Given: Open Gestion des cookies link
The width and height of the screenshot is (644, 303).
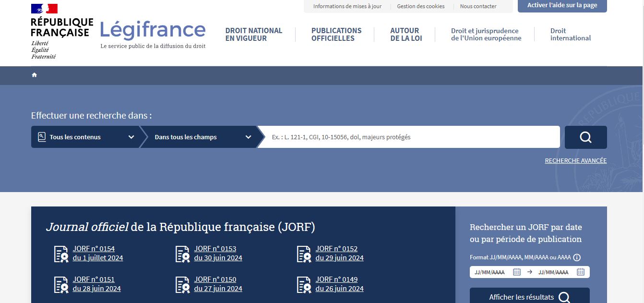Looking at the screenshot, I should [421, 6].
